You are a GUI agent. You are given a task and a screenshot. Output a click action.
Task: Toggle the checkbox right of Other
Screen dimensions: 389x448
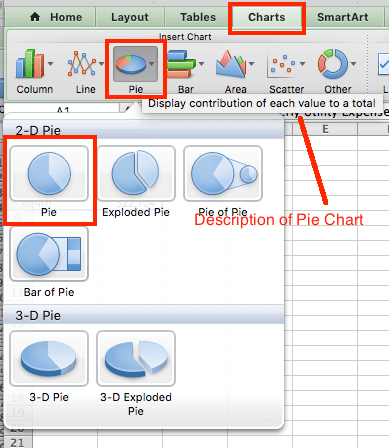tap(384, 64)
